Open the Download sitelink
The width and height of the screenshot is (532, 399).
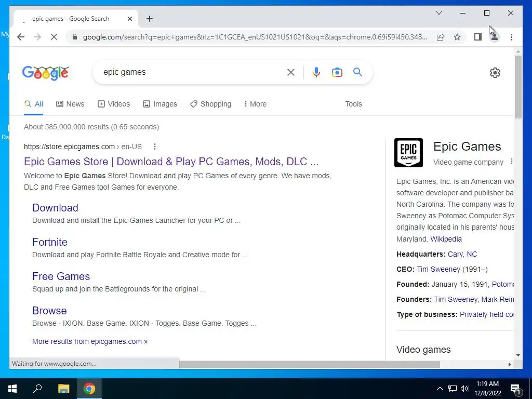tap(55, 208)
